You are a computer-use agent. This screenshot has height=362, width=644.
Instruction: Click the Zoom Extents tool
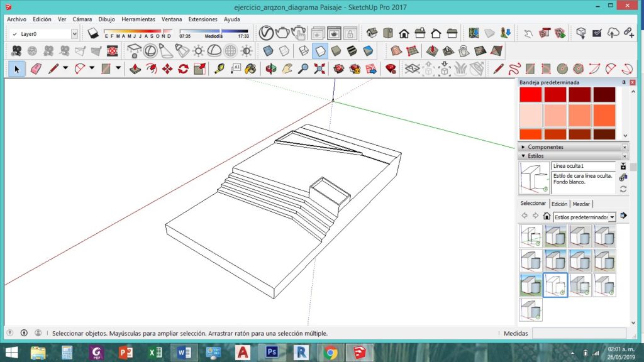tap(319, 69)
